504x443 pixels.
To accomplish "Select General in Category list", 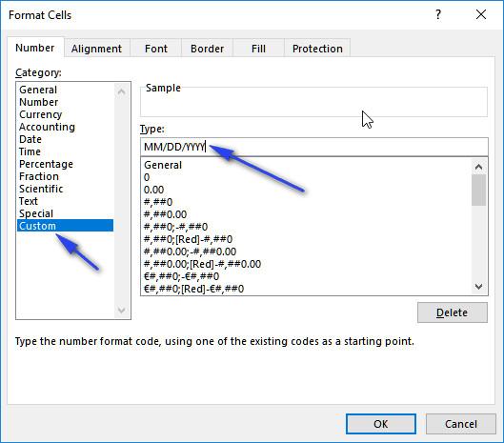I will [65, 90].
